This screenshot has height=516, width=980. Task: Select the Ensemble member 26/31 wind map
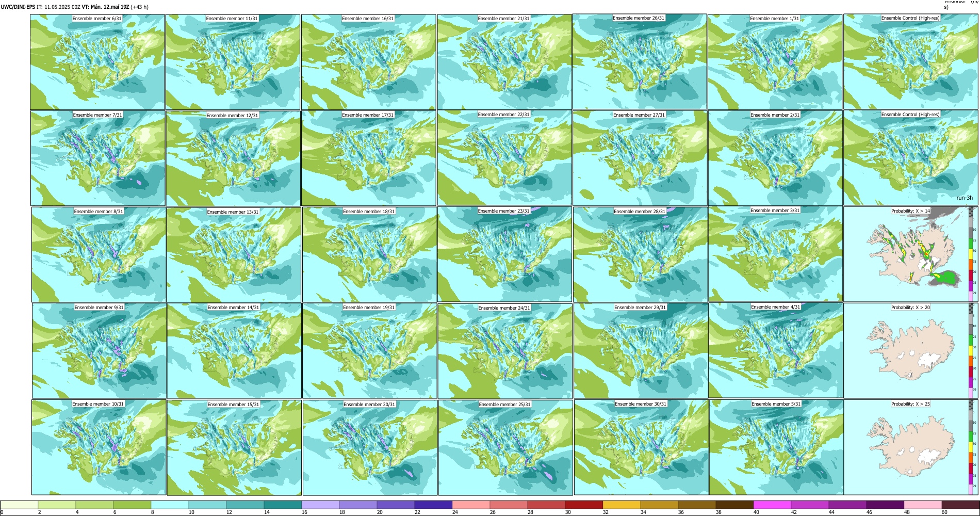(x=640, y=61)
